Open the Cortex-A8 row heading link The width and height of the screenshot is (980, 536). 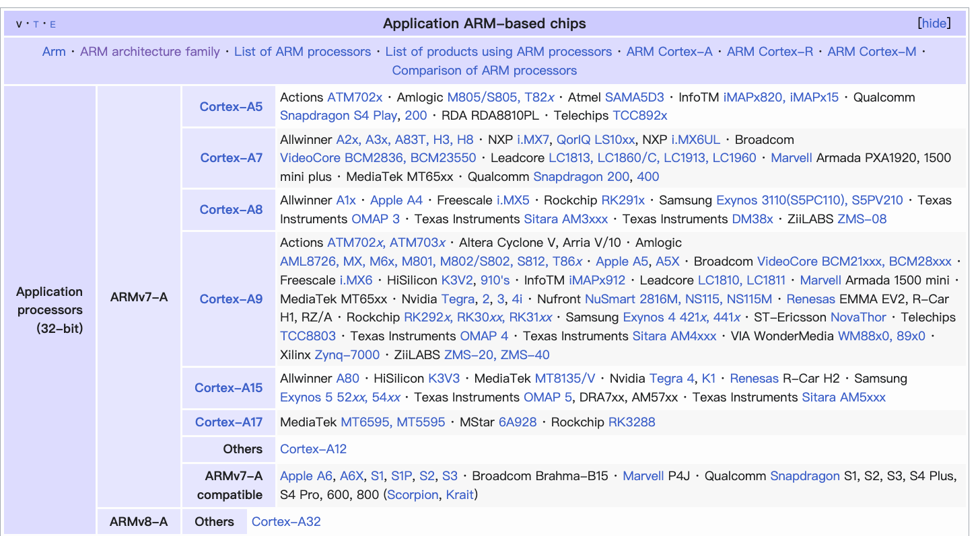coord(231,209)
